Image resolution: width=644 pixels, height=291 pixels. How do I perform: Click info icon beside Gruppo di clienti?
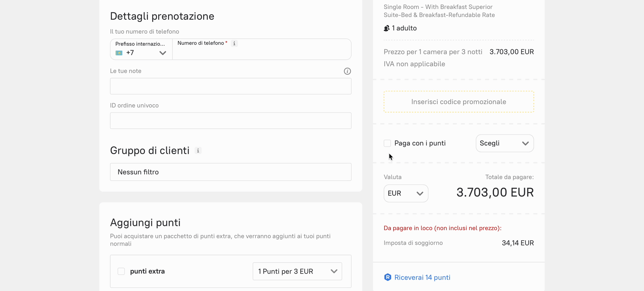198,151
